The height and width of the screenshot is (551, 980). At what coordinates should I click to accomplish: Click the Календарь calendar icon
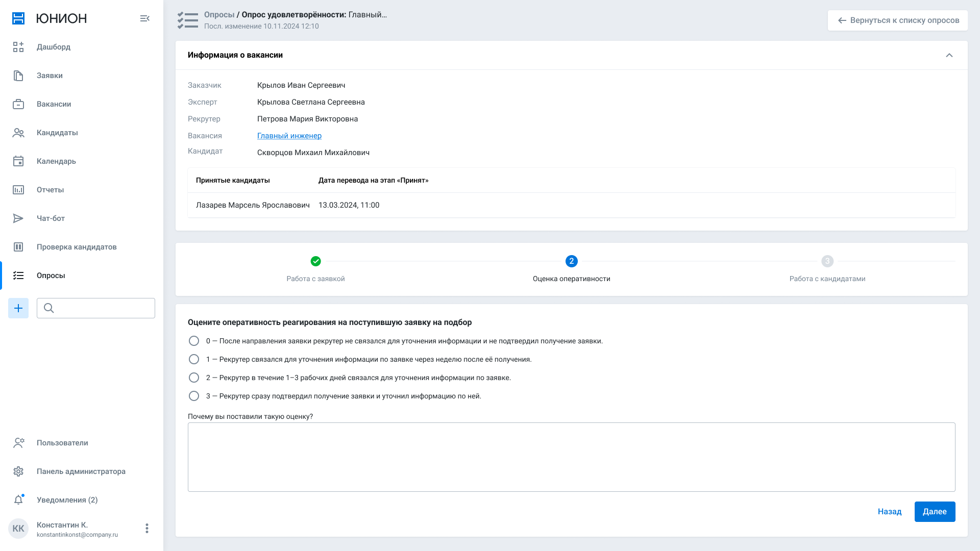(x=18, y=161)
